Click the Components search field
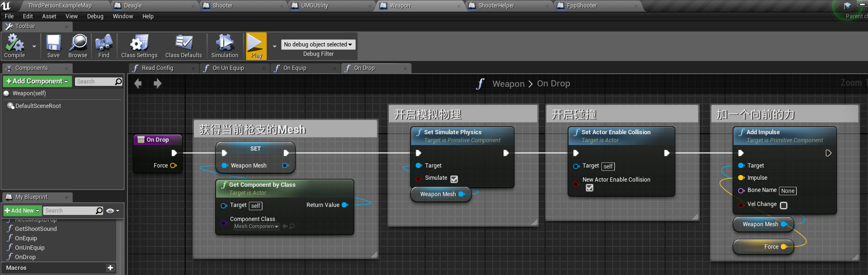 (94, 82)
